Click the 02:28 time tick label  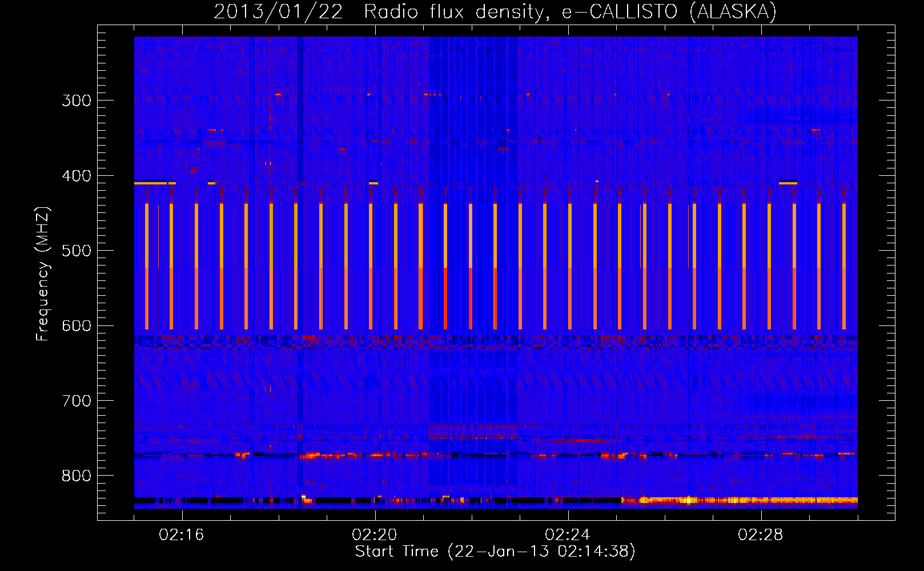click(x=761, y=534)
